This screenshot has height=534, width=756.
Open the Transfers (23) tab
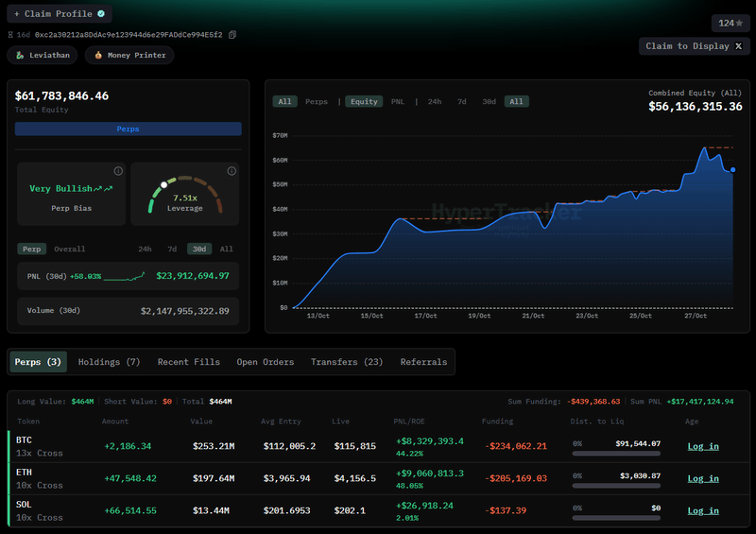coord(347,362)
